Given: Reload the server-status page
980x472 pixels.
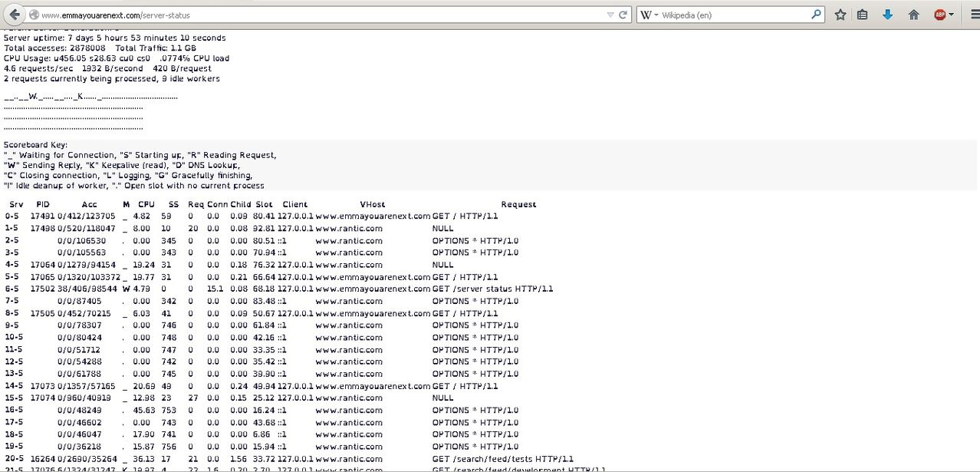Looking at the screenshot, I should point(623,15).
